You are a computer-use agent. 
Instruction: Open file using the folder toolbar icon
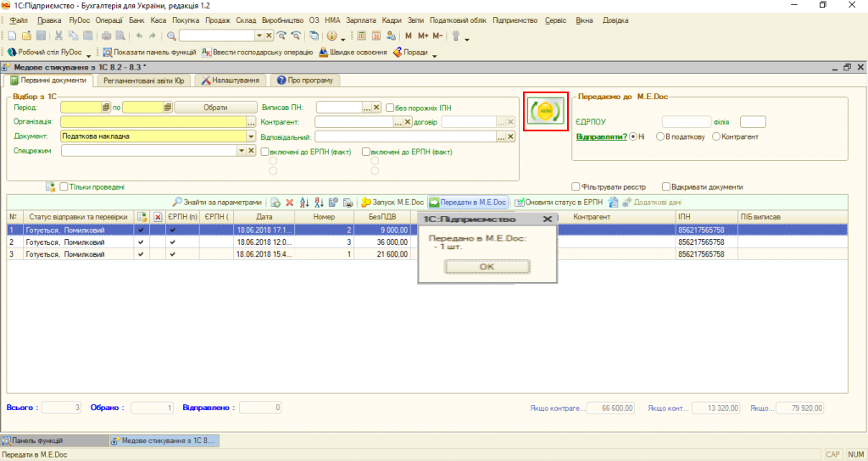(26, 36)
